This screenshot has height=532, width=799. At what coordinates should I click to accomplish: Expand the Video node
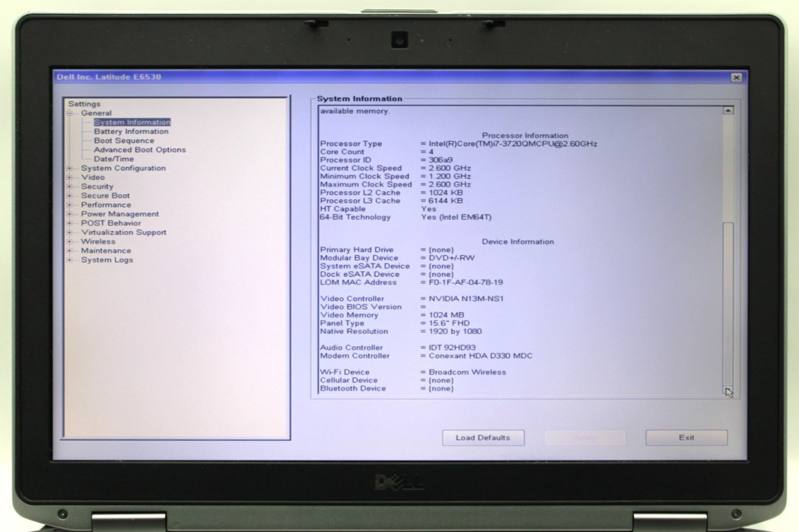pyautogui.click(x=70, y=177)
